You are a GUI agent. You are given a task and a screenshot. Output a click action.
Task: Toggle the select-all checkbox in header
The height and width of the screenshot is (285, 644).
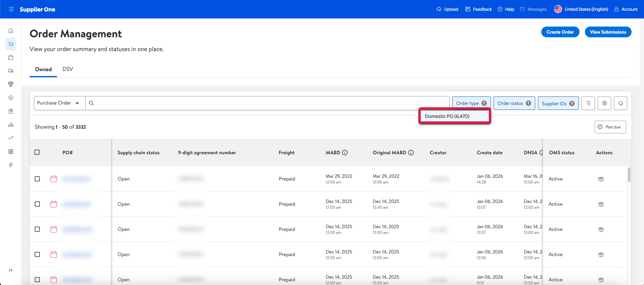[37, 152]
